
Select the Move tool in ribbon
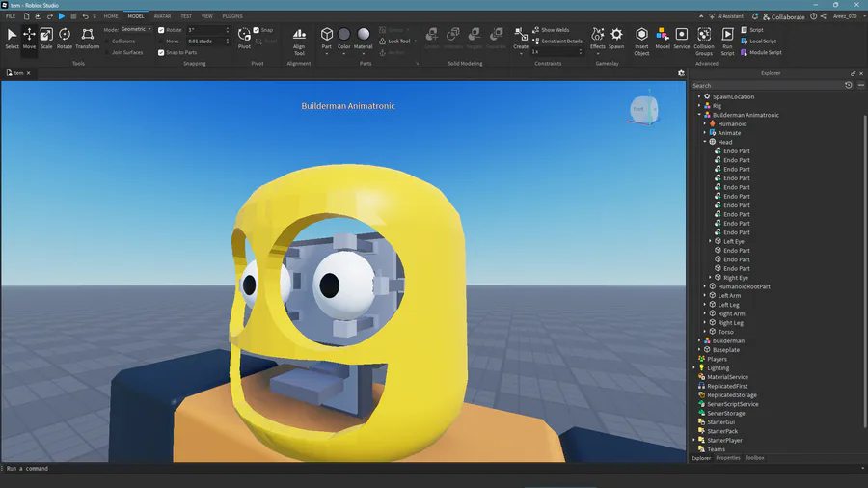coord(29,38)
